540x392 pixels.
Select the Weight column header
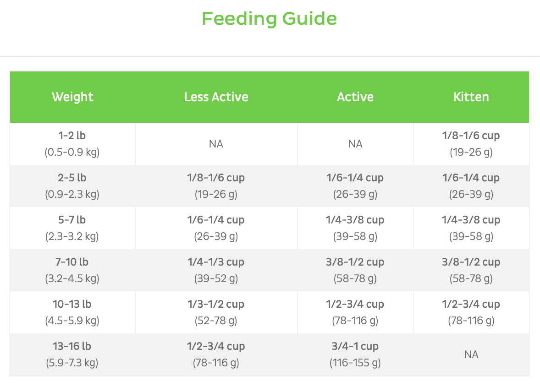72,97
